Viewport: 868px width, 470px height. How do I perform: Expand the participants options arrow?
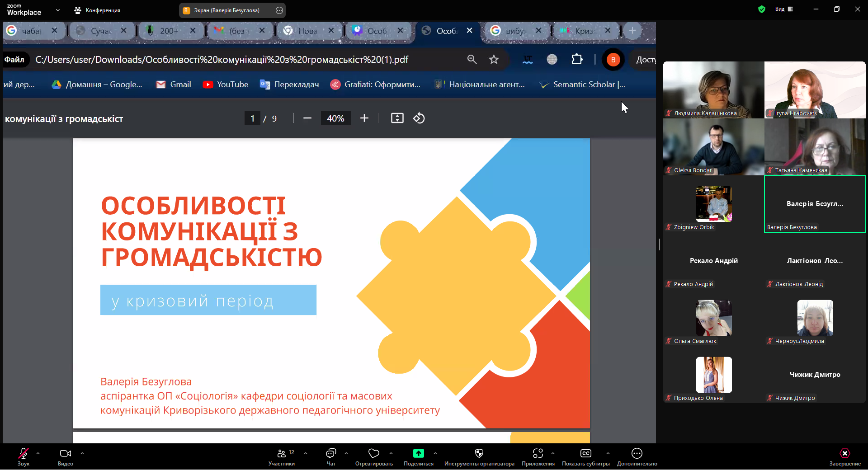click(x=306, y=453)
